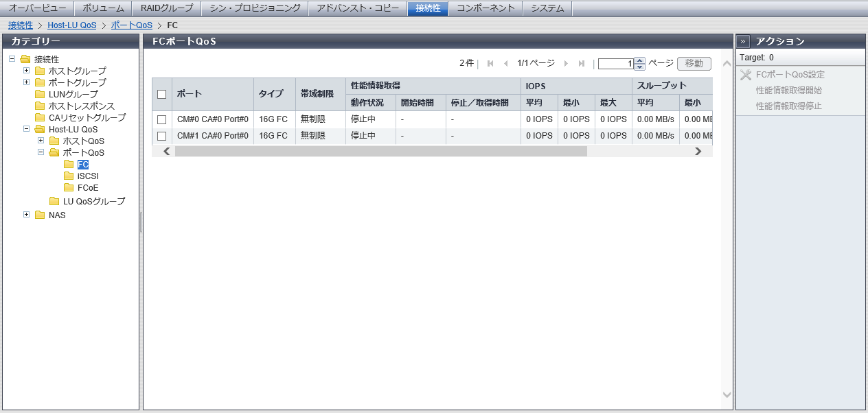Check the CM#1 CA#0 Port#0 row checkbox
Image resolution: width=868 pixels, height=413 pixels.
point(162,136)
